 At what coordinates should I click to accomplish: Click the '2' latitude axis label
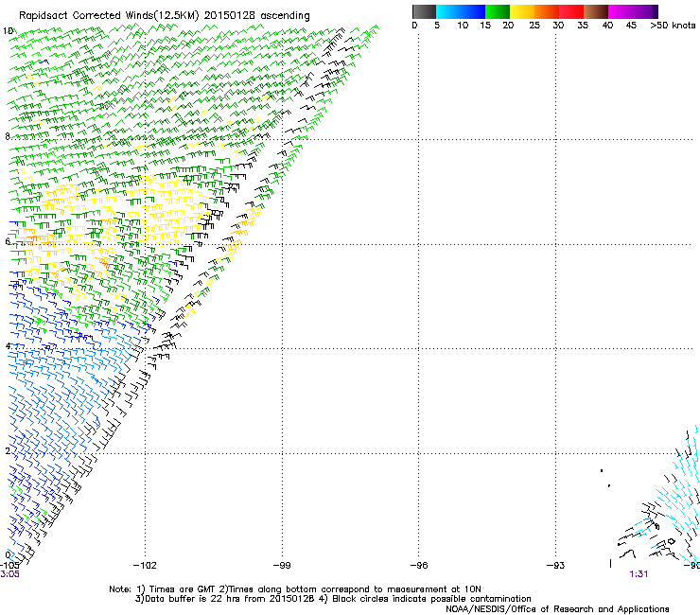(8, 451)
